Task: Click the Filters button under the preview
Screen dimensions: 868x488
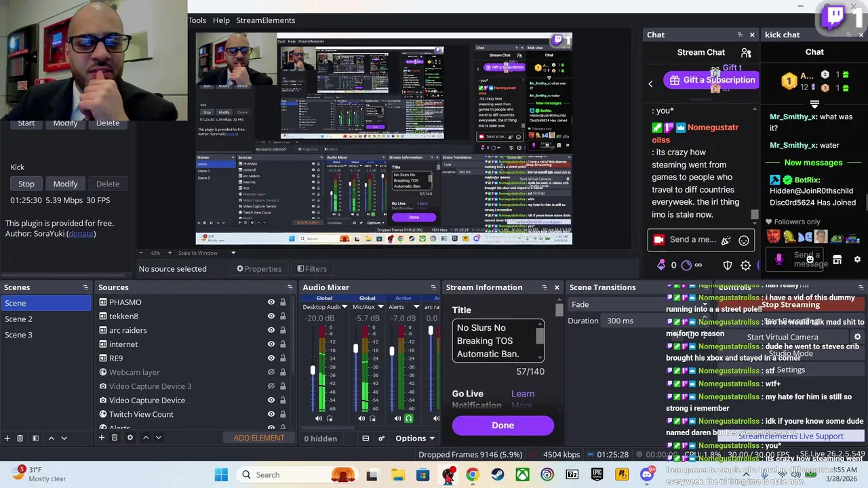Action: click(x=311, y=269)
